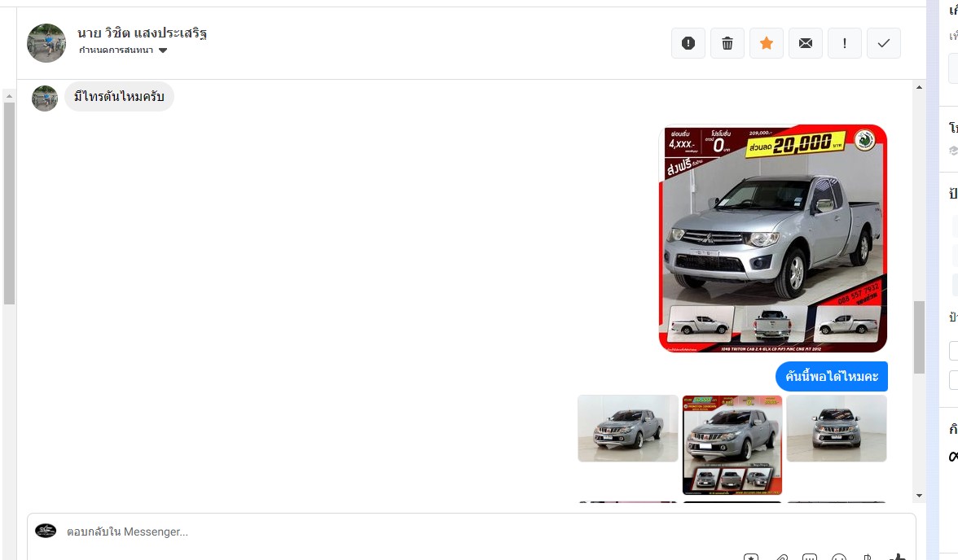Open the middle red-framed pickup promo thumbnail
This screenshot has width=958, height=560.
(732, 444)
